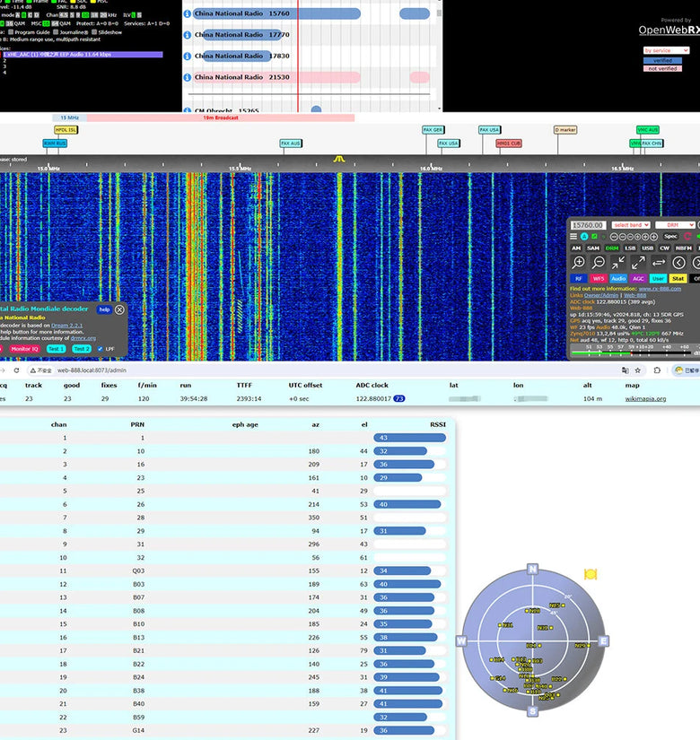Open the DRM mode dropdown
The image size is (700, 740).
(674, 225)
